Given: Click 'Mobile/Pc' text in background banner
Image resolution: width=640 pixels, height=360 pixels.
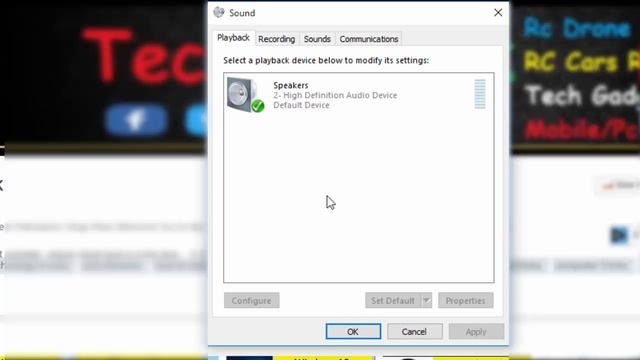Looking at the screenshot, I should coord(581,130).
